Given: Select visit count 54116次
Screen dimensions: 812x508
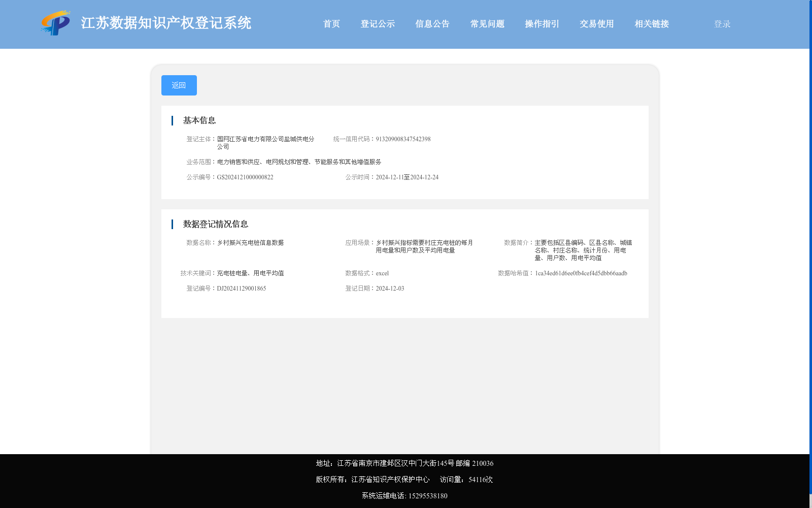Looking at the screenshot, I should point(481,480).
